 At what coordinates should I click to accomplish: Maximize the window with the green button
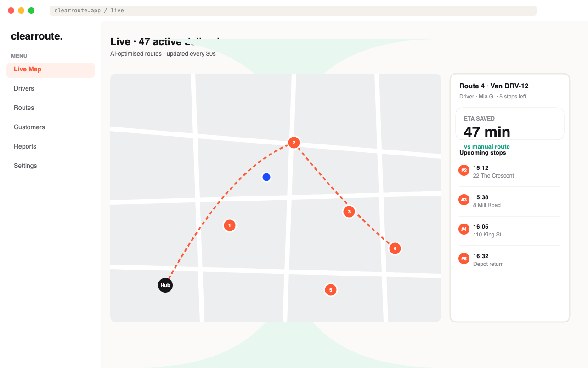[31, 11]
